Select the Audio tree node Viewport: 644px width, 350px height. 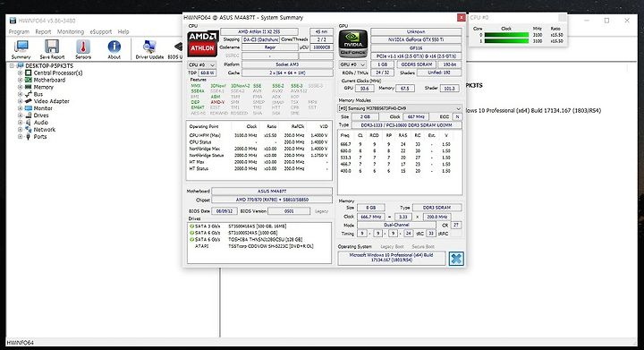point(40,123)
